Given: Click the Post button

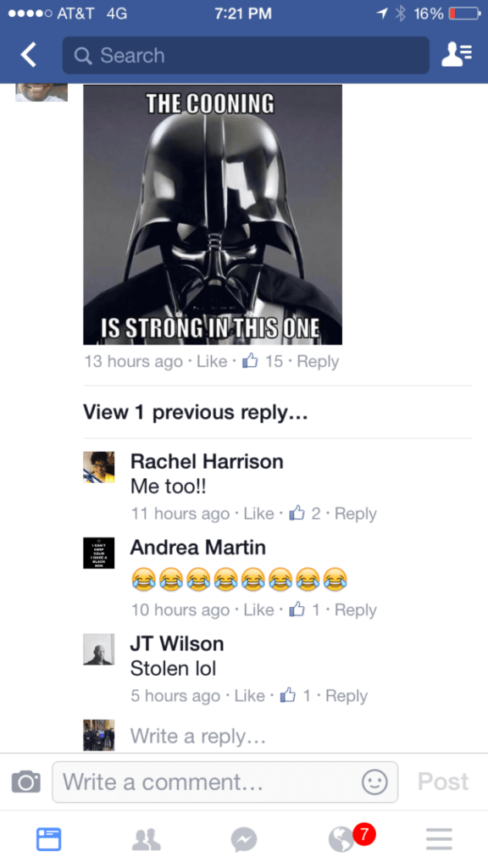Looking at the screenshot, I should [443, 782].
